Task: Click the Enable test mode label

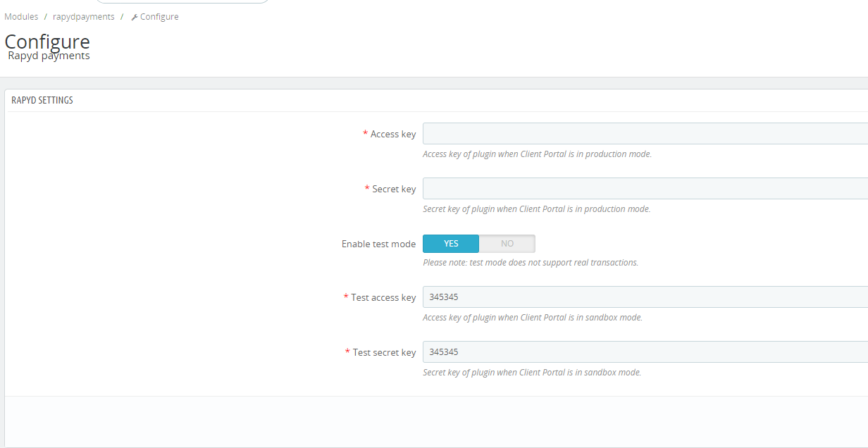Action: coord(378,244)
